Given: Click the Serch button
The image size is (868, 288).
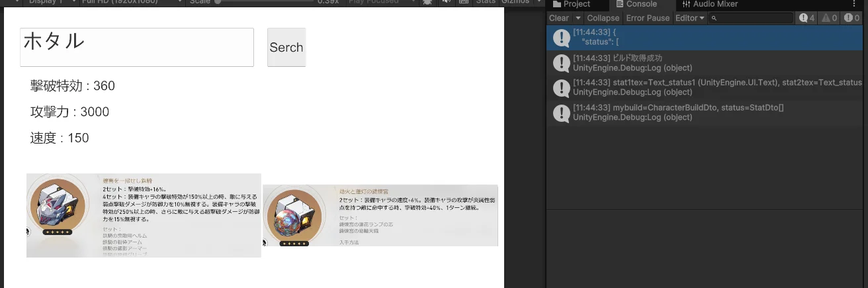Looking at the screenshot, I should coord(286,47).
